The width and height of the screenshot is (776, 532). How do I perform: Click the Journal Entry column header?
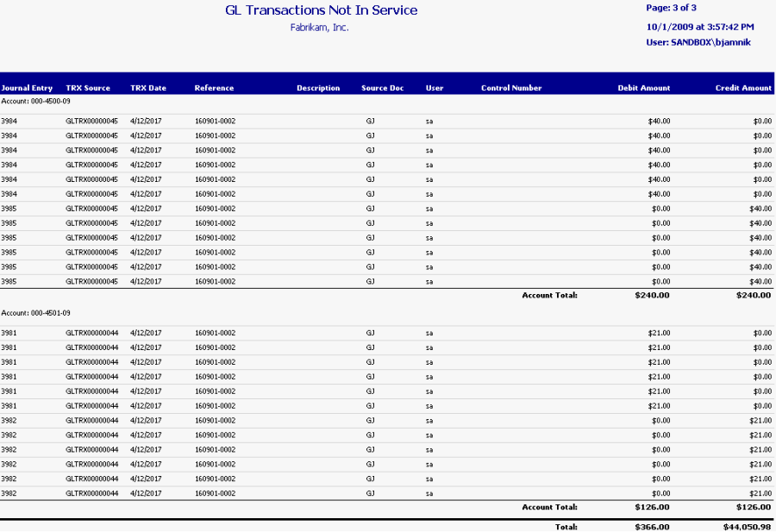click(27, 88)
